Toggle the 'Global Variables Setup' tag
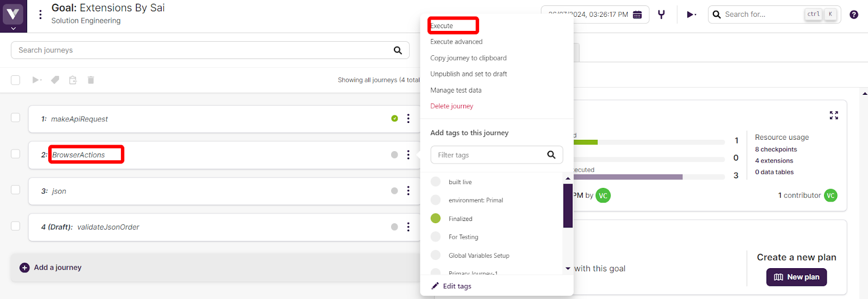 tap(436, 255)
